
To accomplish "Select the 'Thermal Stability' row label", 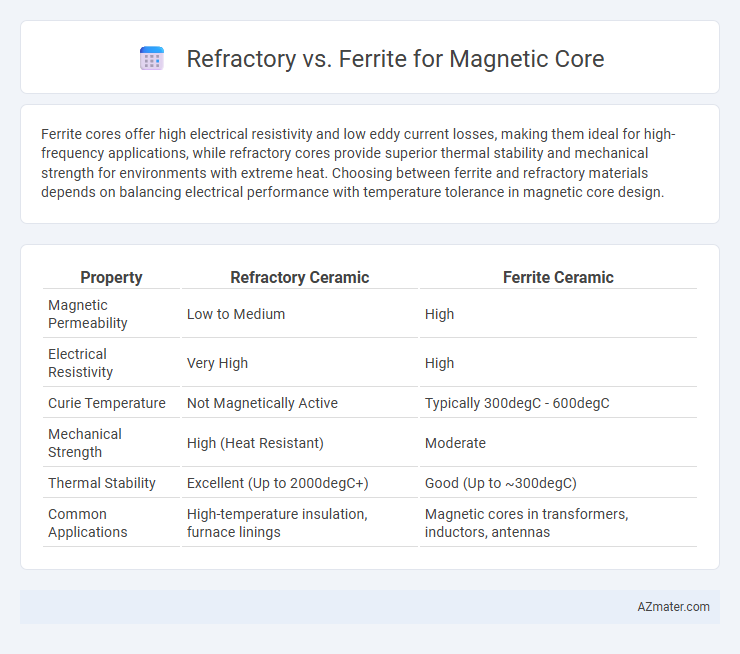I will click(102, 483).
